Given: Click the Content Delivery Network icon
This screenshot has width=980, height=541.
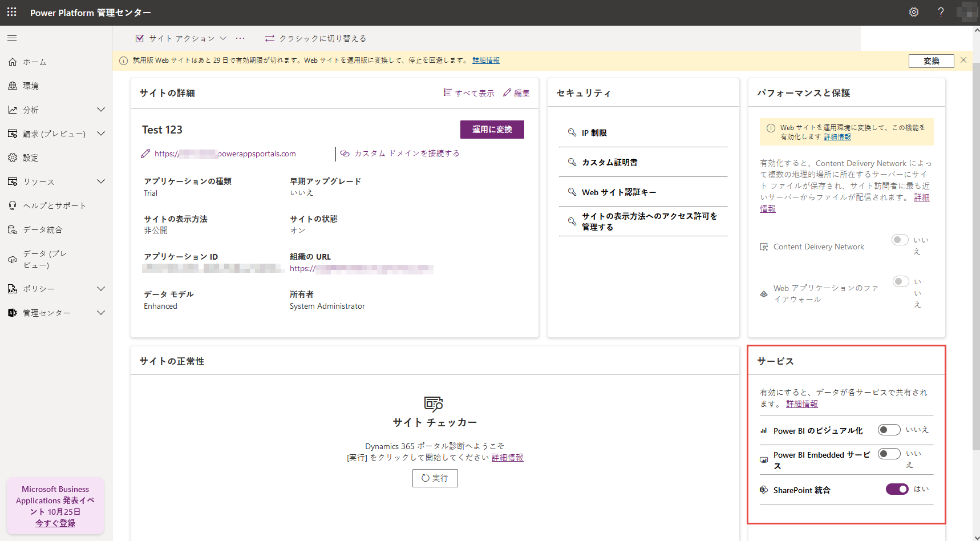Looking at the screenshot, I should (764, 247).
